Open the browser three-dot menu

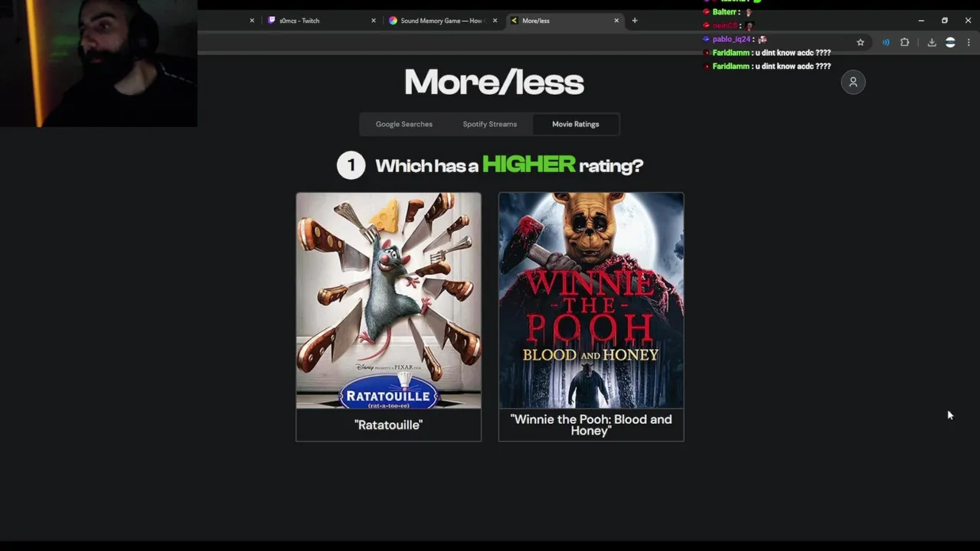[969, 43]
